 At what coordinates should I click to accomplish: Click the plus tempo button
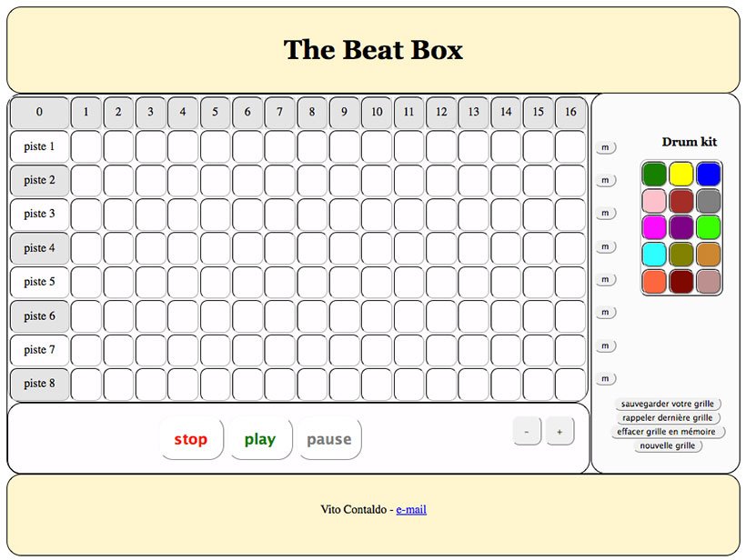(x=559, y=432)
